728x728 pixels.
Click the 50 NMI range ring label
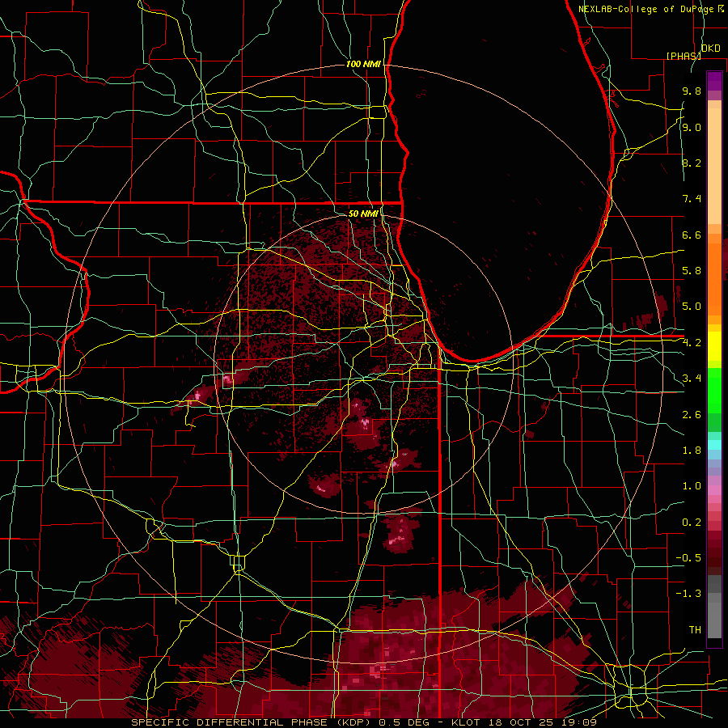(363, 214)
